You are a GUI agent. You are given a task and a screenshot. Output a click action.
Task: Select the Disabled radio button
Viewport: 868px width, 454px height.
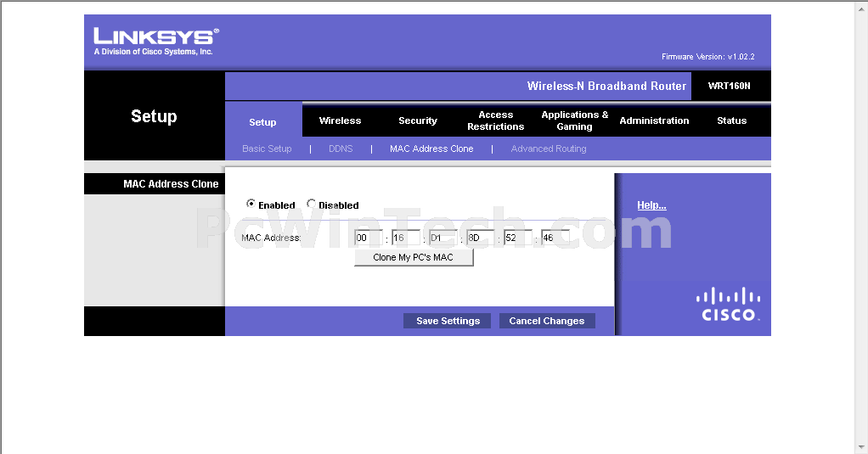[x=311, y=204]
